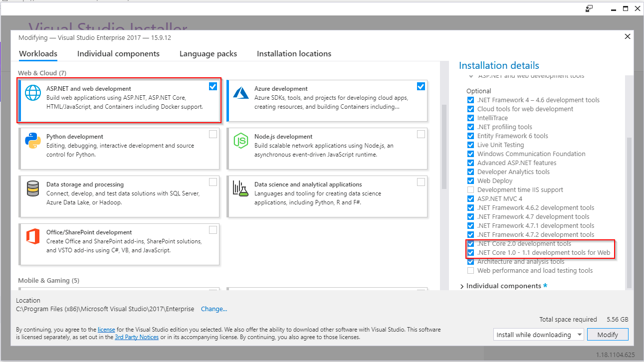This screenshot has height=362, width=644.
Task: Enable Web performance and load testing tools
Action: pyautogui.click(x=470, y=270)
